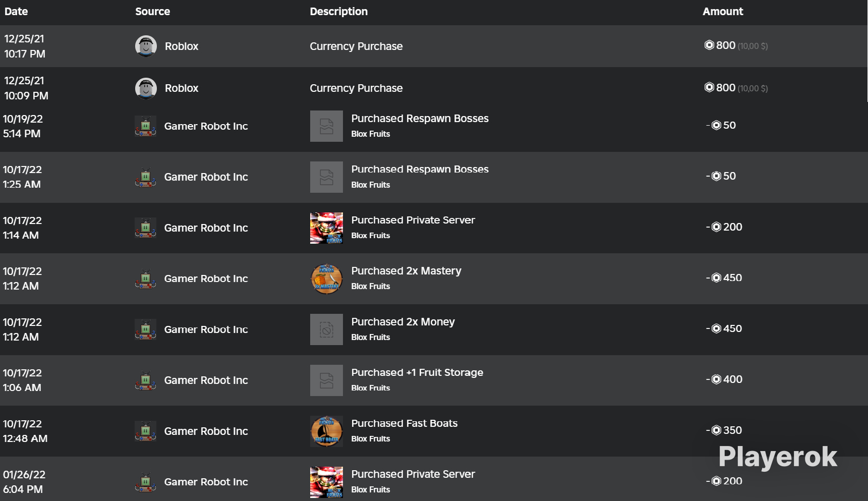Open the Roblox source link at 10:09 PM

182,88
